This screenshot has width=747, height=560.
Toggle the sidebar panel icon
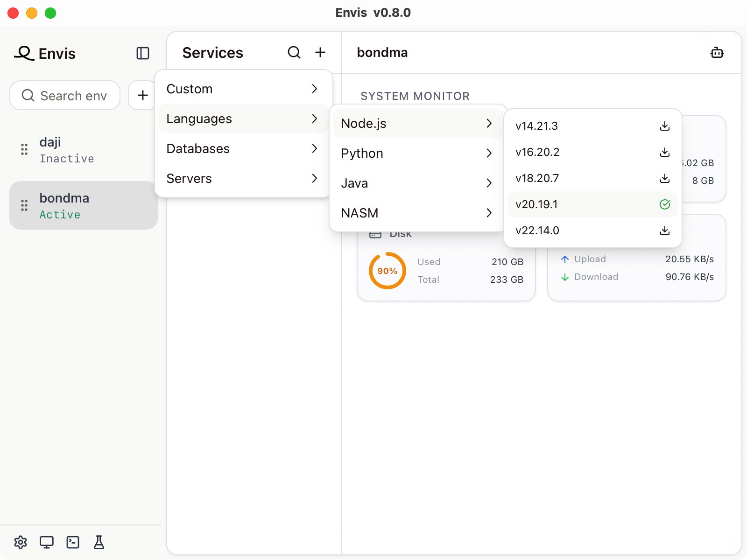pyautogui.click(x=143, y=53)
